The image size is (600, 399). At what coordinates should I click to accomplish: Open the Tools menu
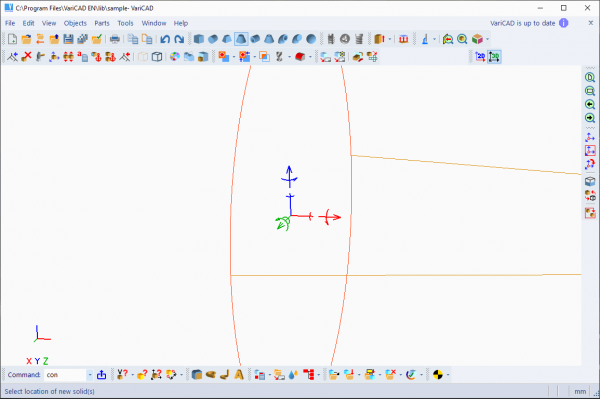126,23
